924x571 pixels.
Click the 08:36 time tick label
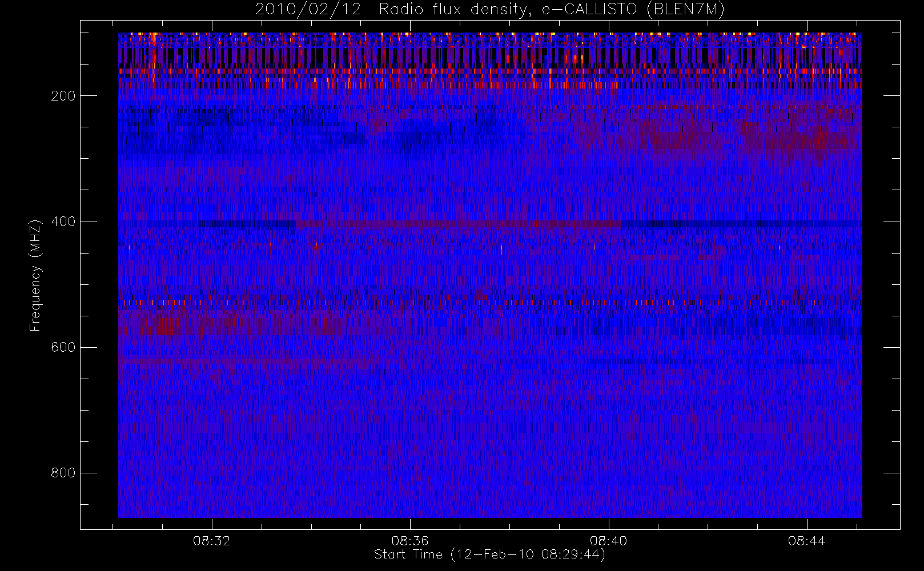[410, 541]
